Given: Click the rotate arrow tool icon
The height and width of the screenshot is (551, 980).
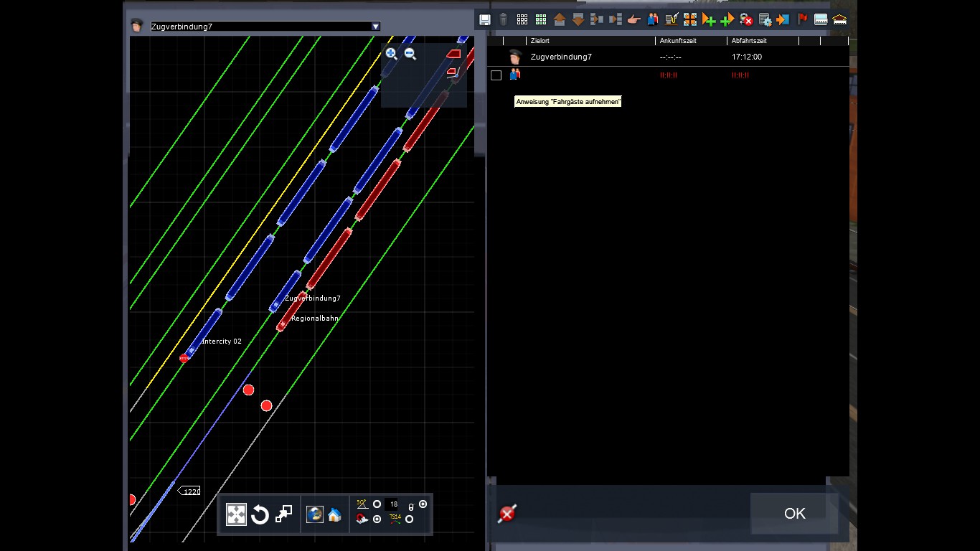Looking at the screenshot, I should 260,514.
